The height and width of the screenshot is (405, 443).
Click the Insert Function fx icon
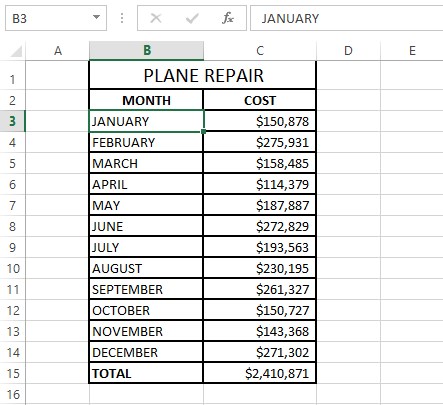[x=228, y=18]
